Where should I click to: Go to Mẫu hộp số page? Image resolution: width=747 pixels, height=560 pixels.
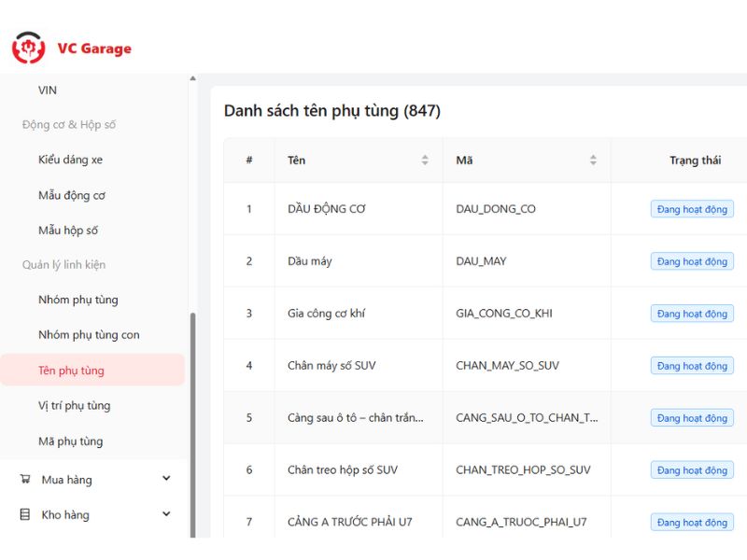pyautogui.click(x=68, y=231)
